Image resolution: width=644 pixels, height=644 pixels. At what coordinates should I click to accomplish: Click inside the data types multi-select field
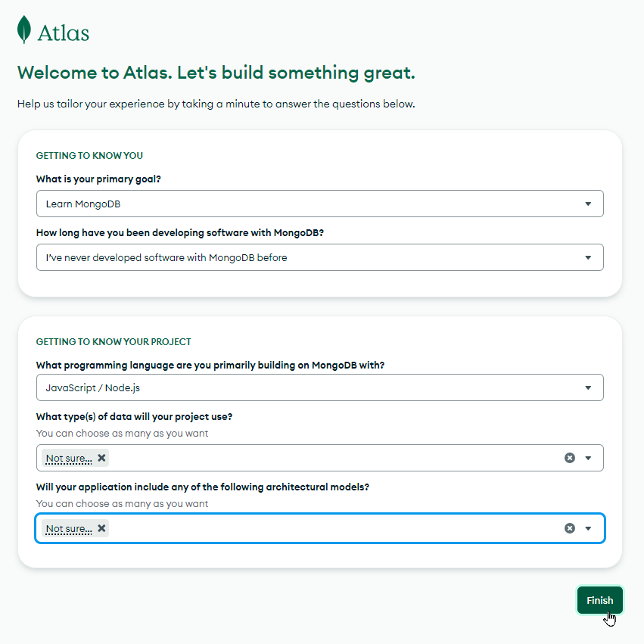(x=320, y=458)
